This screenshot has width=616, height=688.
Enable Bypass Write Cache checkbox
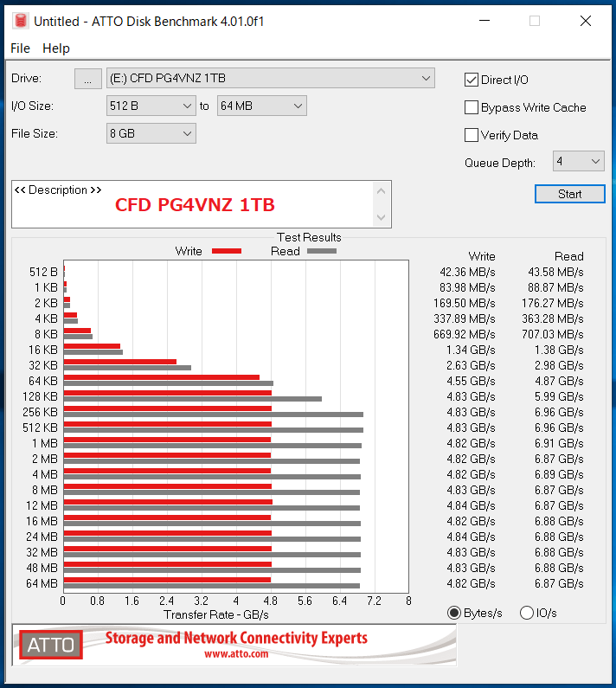point(472,107)
